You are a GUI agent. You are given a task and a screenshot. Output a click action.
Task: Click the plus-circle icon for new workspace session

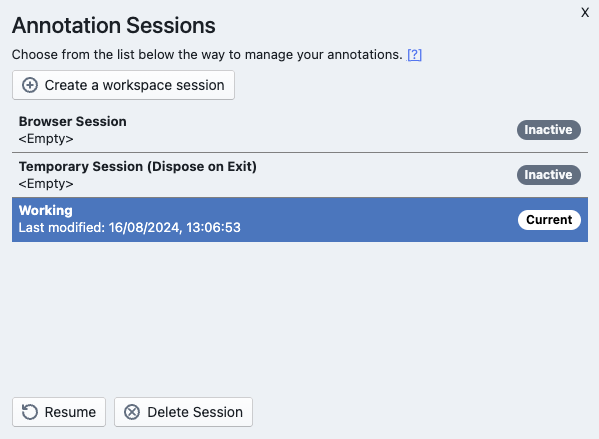[30, 85]
